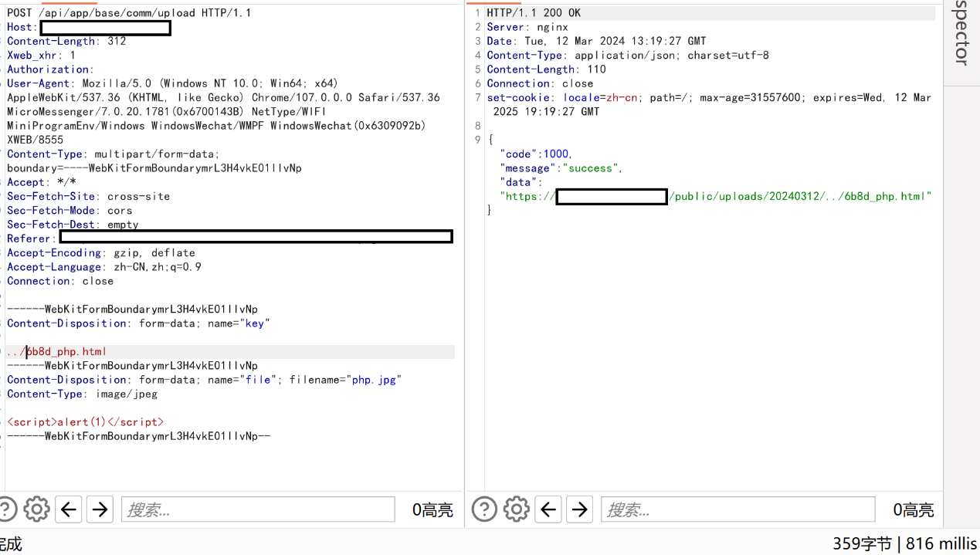Click the response pane 0高亮 match counter
Viewport: 980px width, 555px height.
914,509
